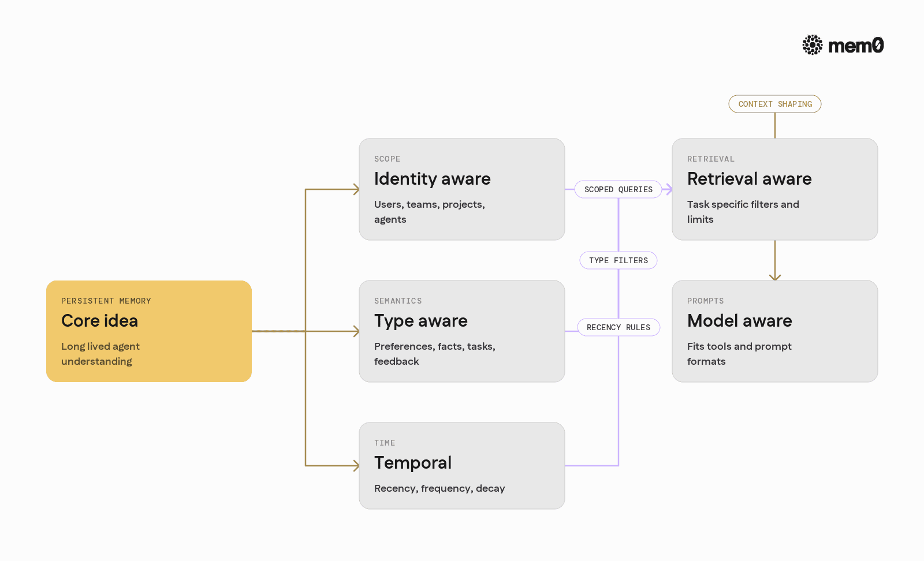Click the PROMPTS caption
Image resolution: width=924 pixels, height=561 pixels.
point(705,301)
